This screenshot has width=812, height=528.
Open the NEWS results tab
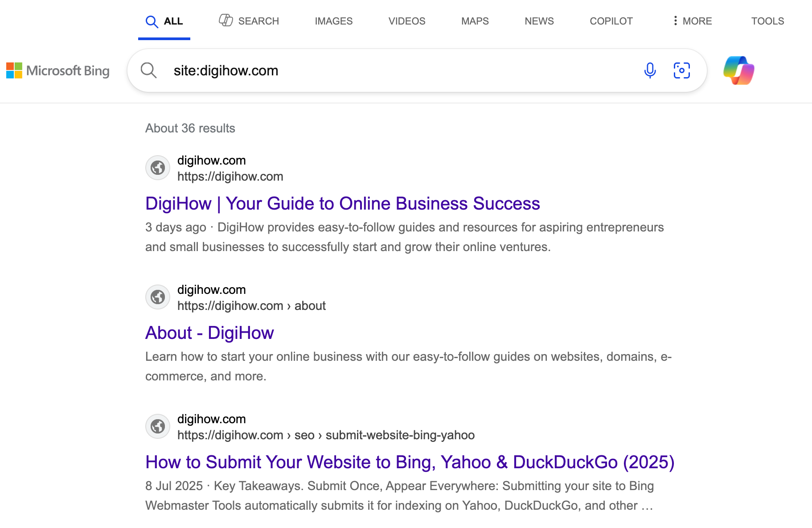[x=539, y=21]
